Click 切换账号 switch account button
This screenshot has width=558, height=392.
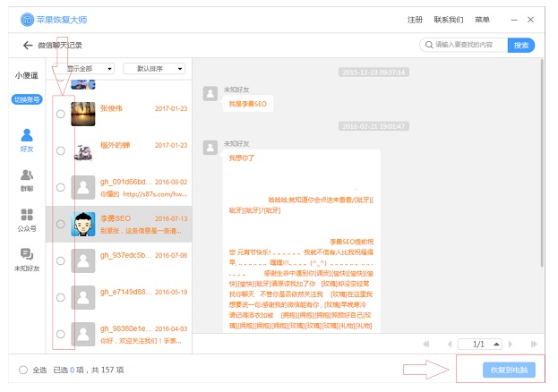[x=27, y=99]
